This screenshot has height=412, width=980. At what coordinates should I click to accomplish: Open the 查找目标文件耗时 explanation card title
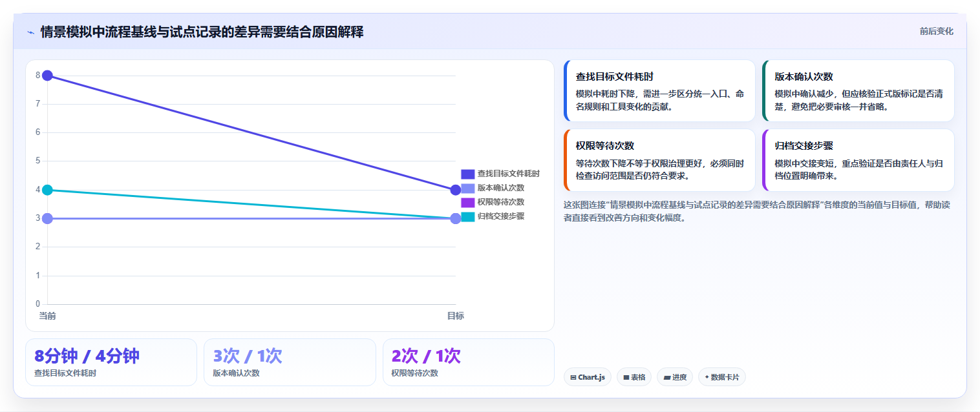[x=615, y=77]
